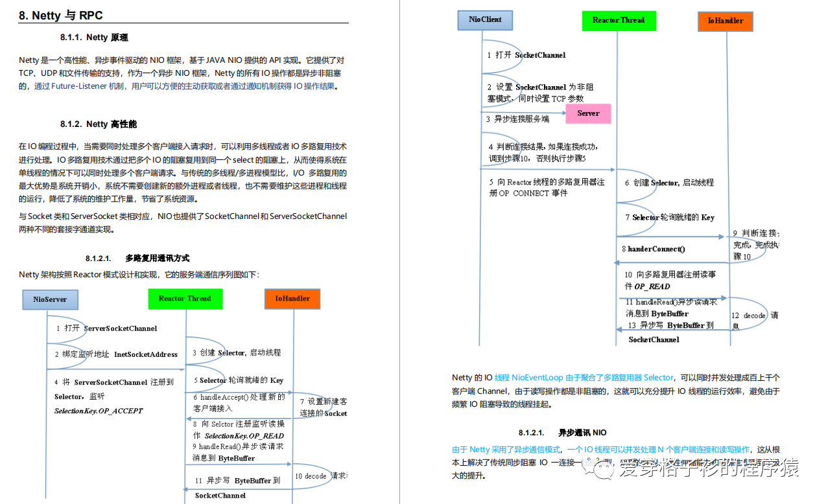
Task: Click the IoHandler box in left diagram
Action: tap(292, 299)
